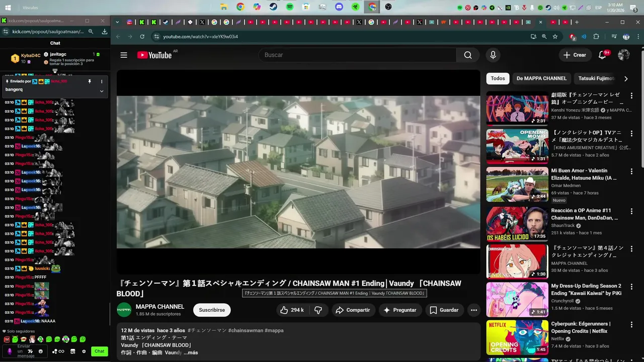Open browser extensions puzzle icon
Viewport: 644px width, 362px height.
point(596,37)
